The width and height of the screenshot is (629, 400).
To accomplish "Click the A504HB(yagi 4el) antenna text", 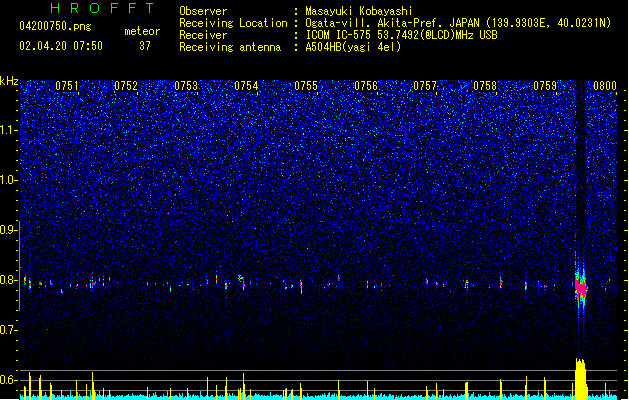I will pyautogui.click(x=353, y=47).
